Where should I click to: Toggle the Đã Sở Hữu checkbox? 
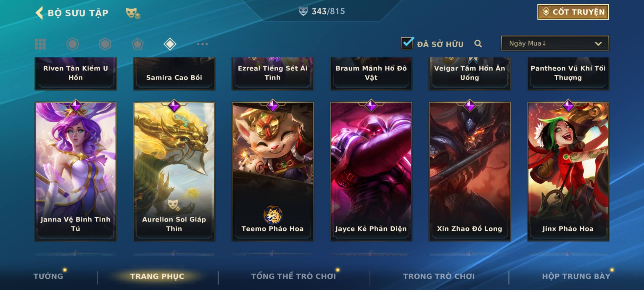407,43
